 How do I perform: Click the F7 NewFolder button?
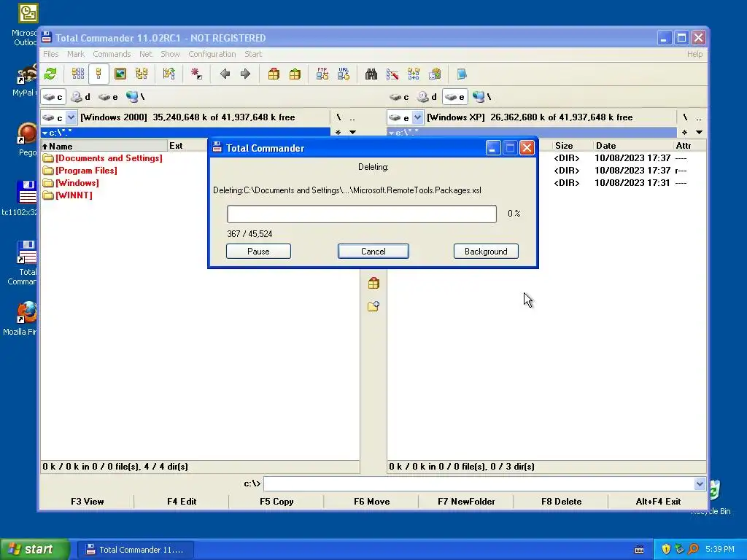(x=466, y=502)
